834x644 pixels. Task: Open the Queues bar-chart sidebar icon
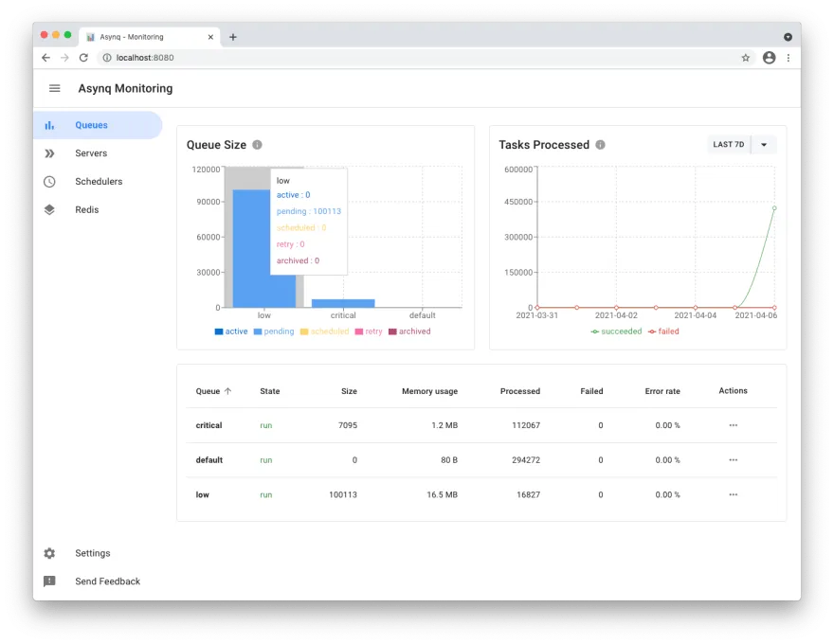50,124
